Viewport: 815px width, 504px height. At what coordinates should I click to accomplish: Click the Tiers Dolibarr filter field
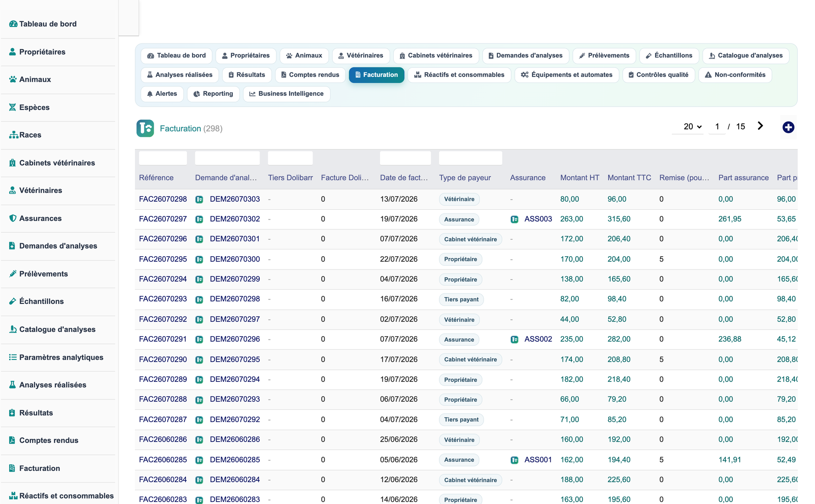tap(290, 158)
